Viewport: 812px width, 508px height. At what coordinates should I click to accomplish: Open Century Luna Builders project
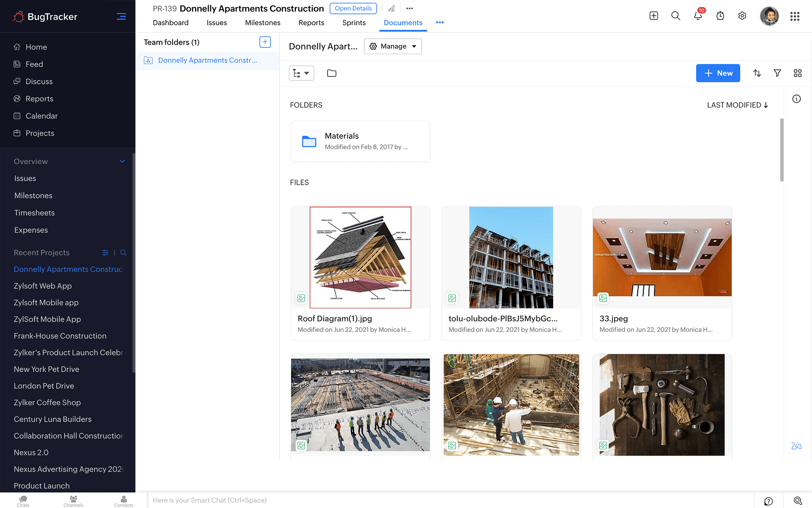pyautogui.click(x=52, y=419)
